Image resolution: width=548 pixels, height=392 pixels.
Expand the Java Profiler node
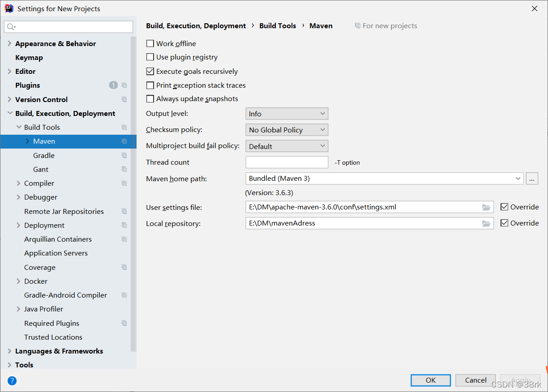[x=19, y=309]
